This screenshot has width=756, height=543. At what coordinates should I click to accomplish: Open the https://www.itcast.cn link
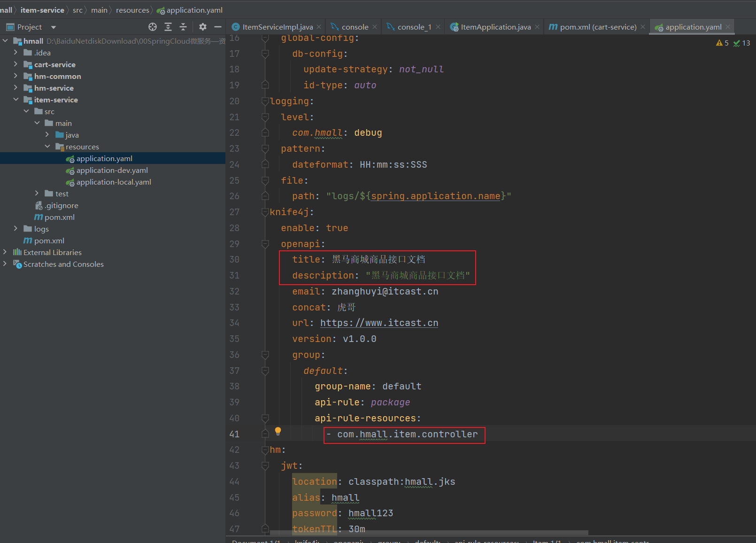379,323
